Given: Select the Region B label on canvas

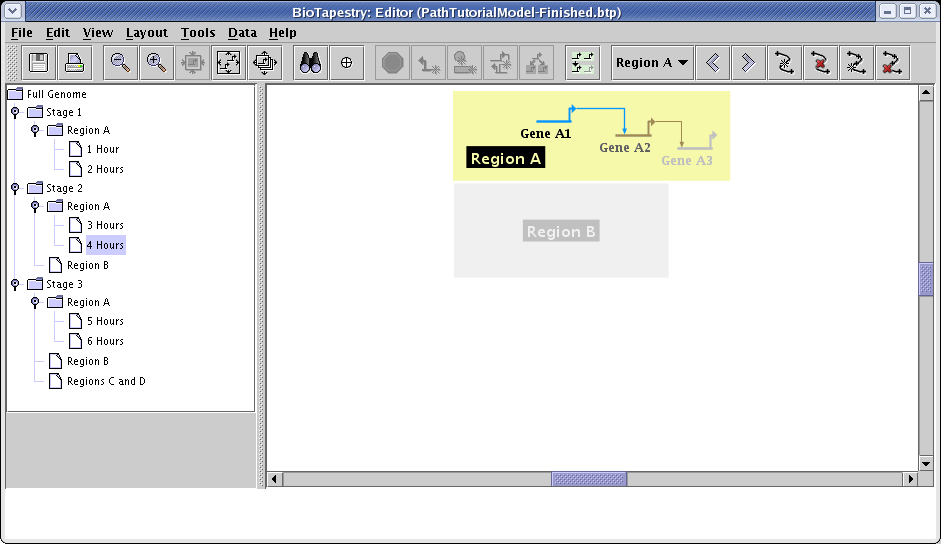Looking at the screenshot, I should [x=561, y=232].
